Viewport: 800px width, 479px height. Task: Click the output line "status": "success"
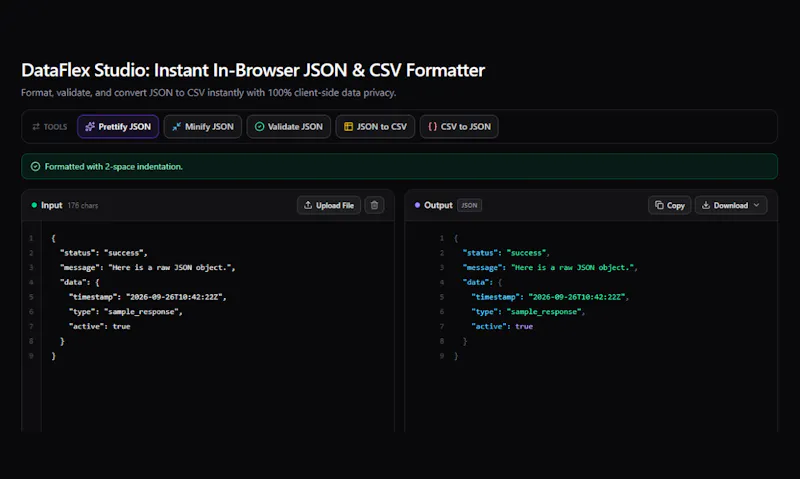coord(506,253)
